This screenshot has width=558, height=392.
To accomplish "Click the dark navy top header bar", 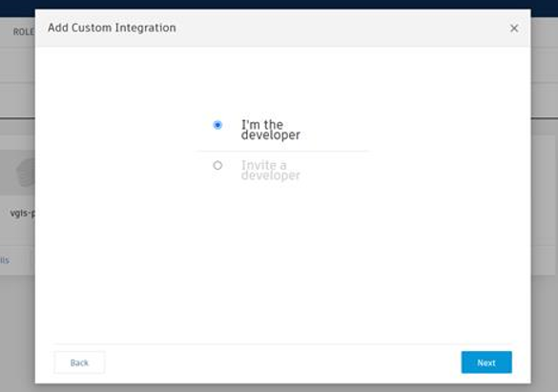I will (279, 4).
